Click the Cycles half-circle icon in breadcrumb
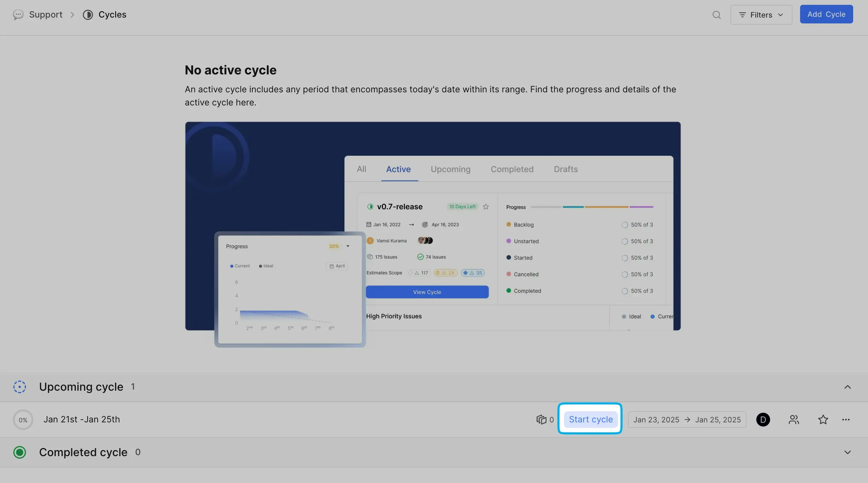The height and width of the screenshot is (483, 868). click(88, 15)
